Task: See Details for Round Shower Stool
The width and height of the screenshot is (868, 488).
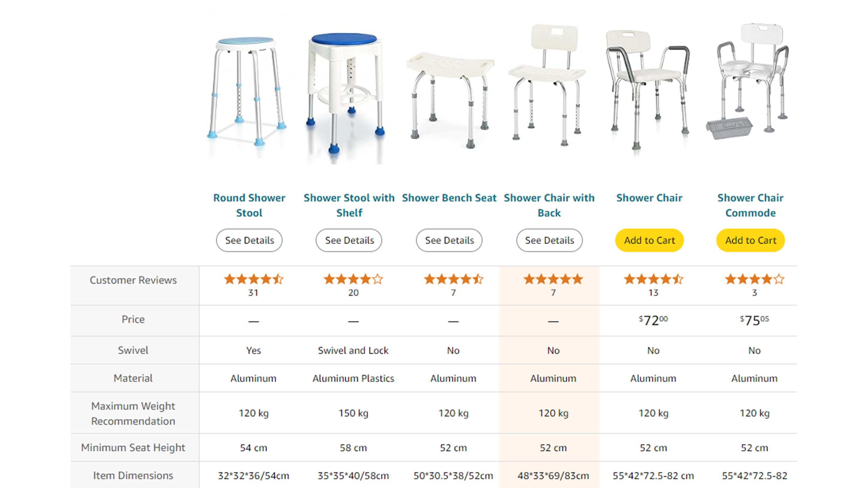Action: click(x=249, y=241)
